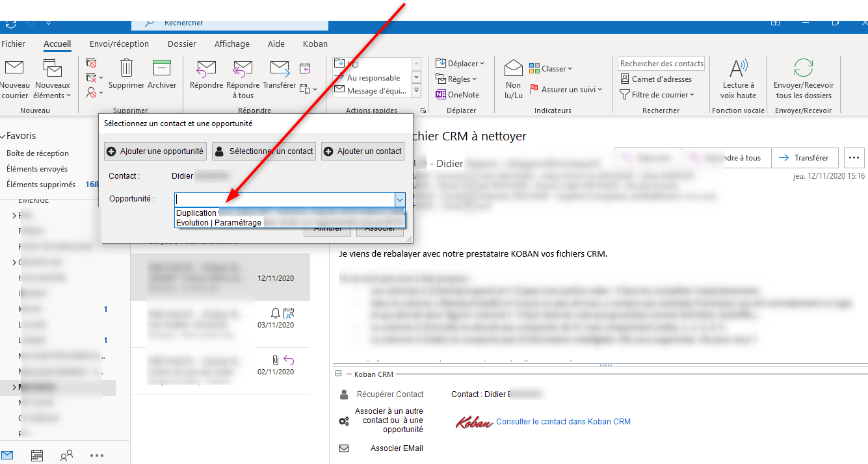Open more navigation options (…) at bottom
868x464 pixels.
[x=97, y=456]
